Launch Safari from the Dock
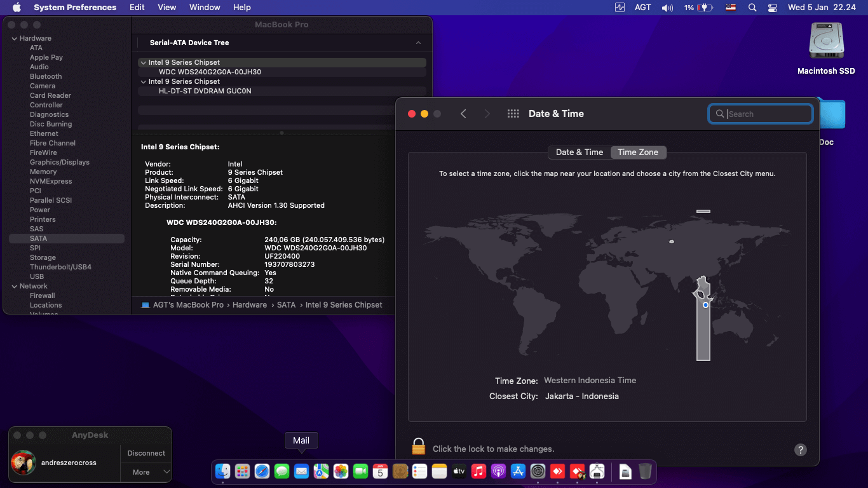The height and width of the screenshot is (488, 868). click(x=262, y=471)
